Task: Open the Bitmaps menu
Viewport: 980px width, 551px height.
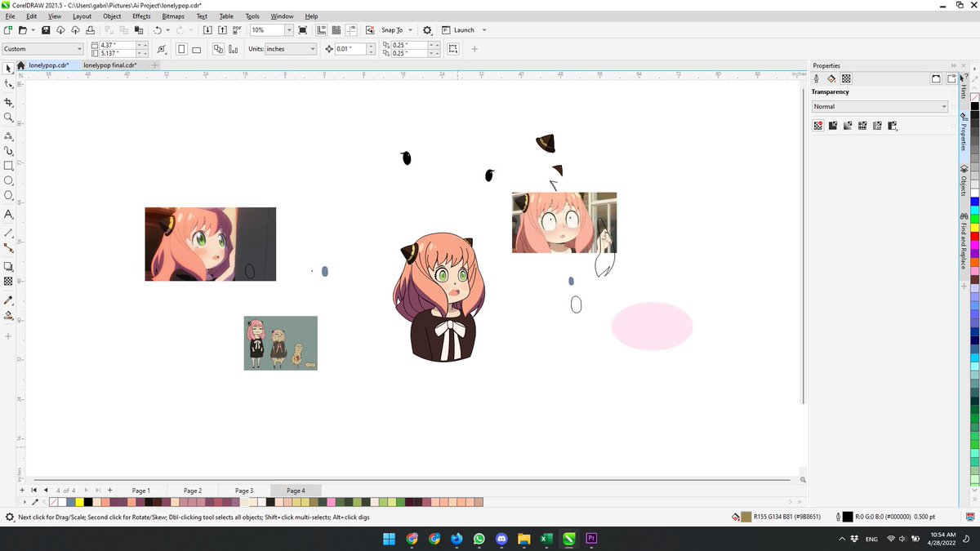Action: tap(173, 16)
